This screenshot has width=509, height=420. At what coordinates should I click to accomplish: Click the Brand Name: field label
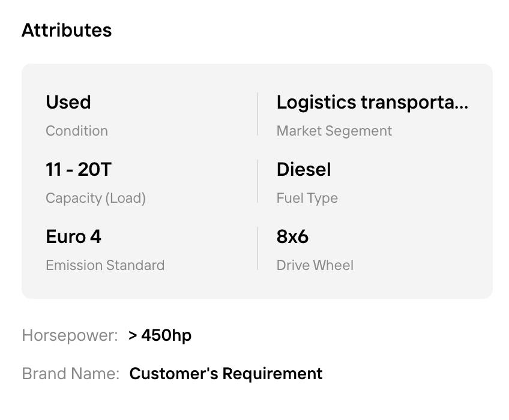[x=71, y=374]
